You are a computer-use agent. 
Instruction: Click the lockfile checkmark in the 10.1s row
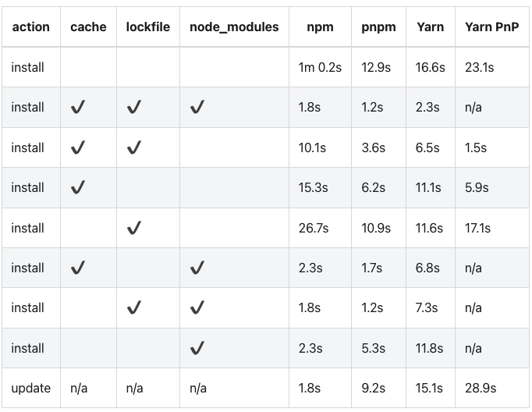pos(134,147)
